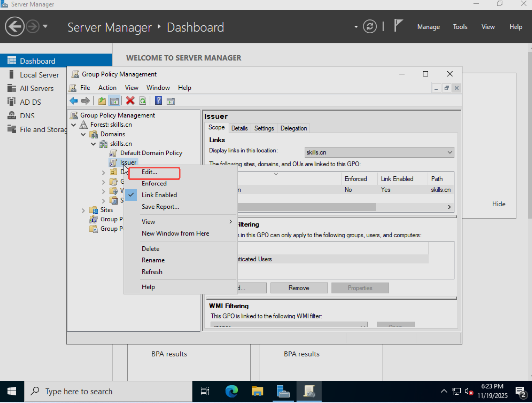Click the blue Help book toolbar icon
The width and height of the screenshot is (532, 403).
tap(158, 101)
